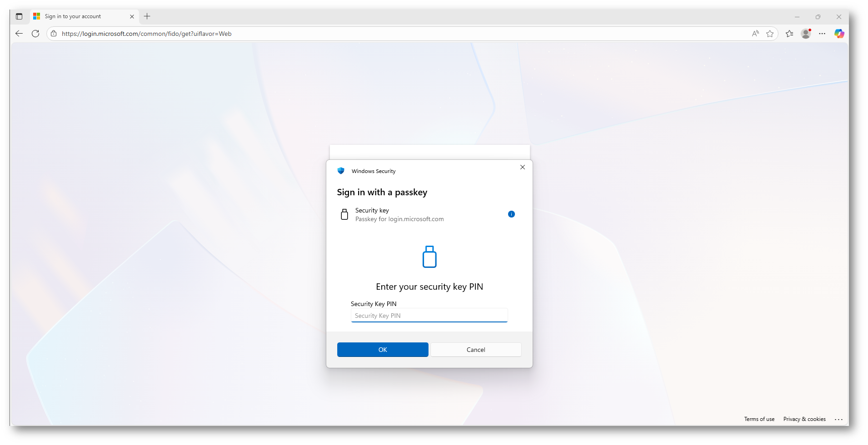Image resolution: width=868 pixels, height=445 pixels.
Task: View site information lock icon
Action: click(x=54, y=34)
